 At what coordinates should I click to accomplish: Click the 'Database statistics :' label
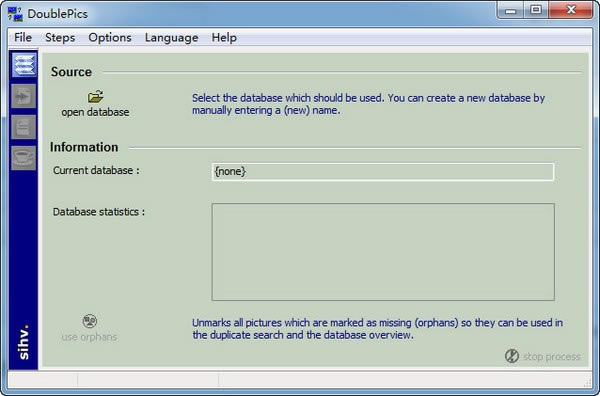[x=99, y=212]
